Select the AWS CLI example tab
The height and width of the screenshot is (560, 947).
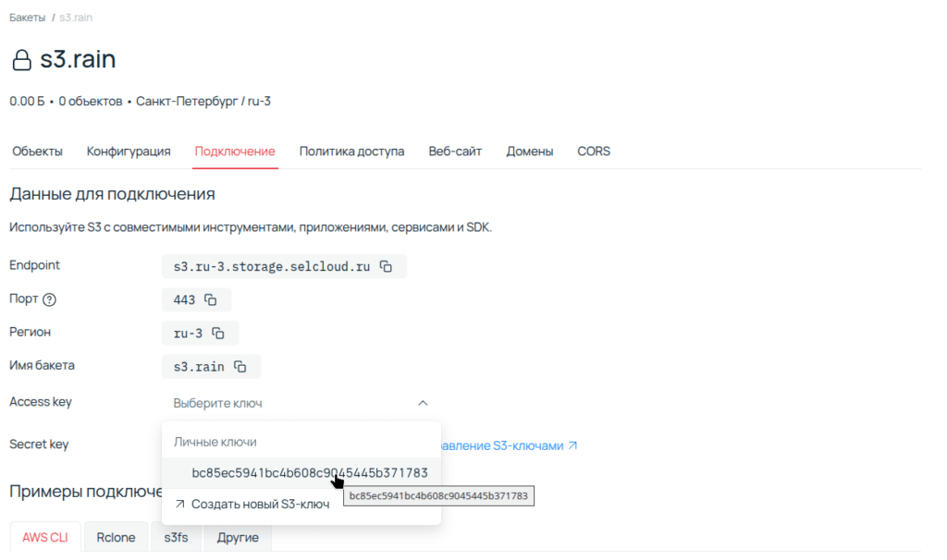(45, 537)
